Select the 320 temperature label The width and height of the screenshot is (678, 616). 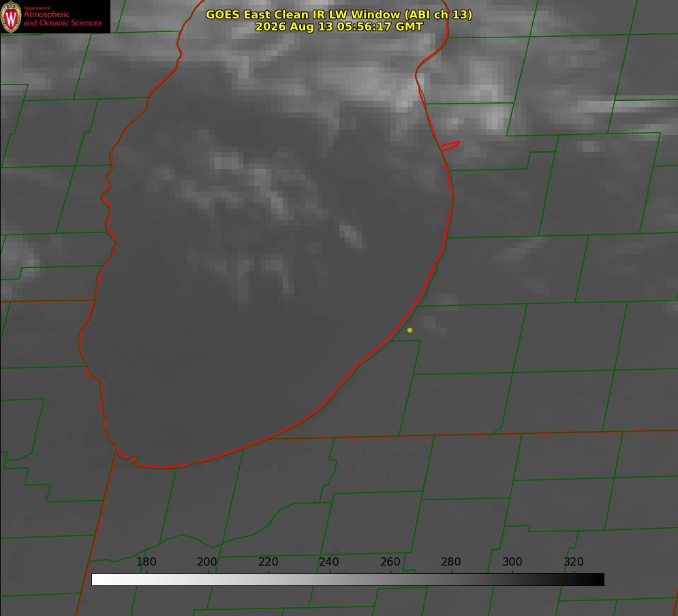574,561
